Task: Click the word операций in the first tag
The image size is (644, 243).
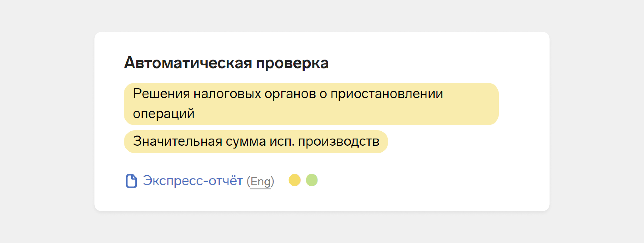Action: [x=164, y=114]
